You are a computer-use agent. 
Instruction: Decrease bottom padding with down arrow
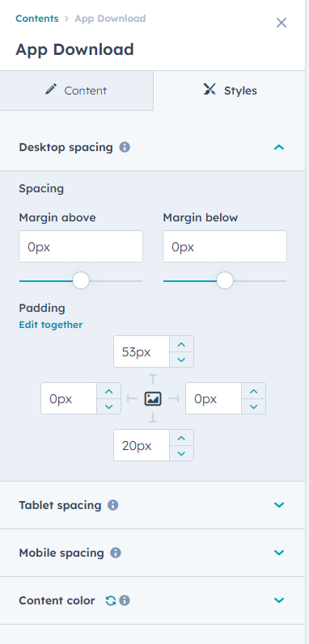tap(181, 453)
